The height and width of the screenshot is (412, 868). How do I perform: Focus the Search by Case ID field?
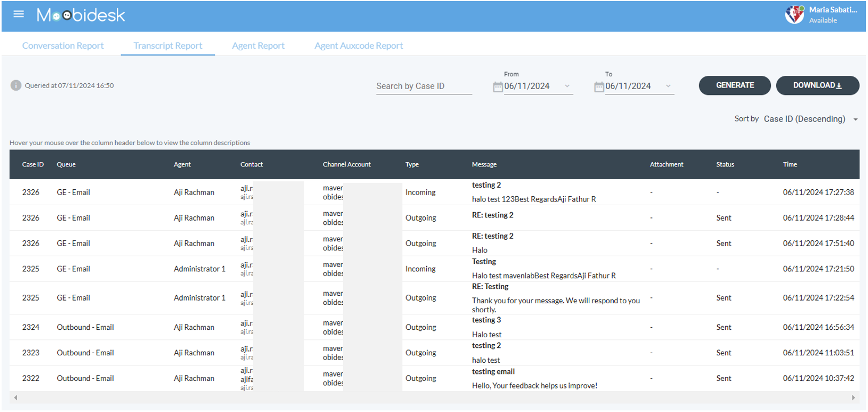click(424, 86)
